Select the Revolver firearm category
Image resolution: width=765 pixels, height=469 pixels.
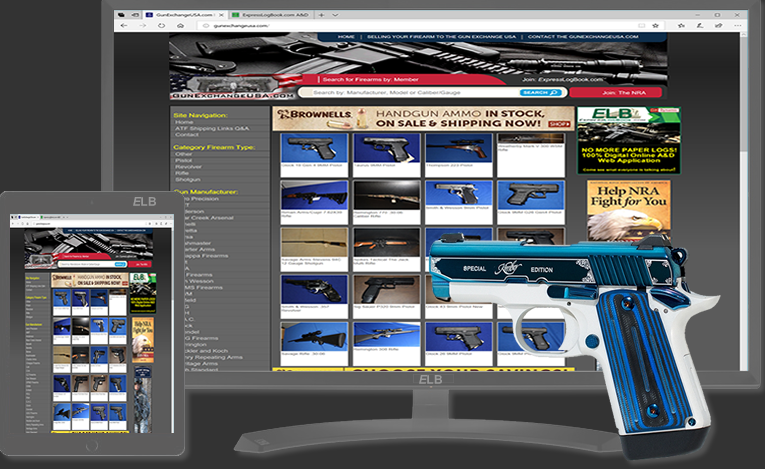point(188,166)
